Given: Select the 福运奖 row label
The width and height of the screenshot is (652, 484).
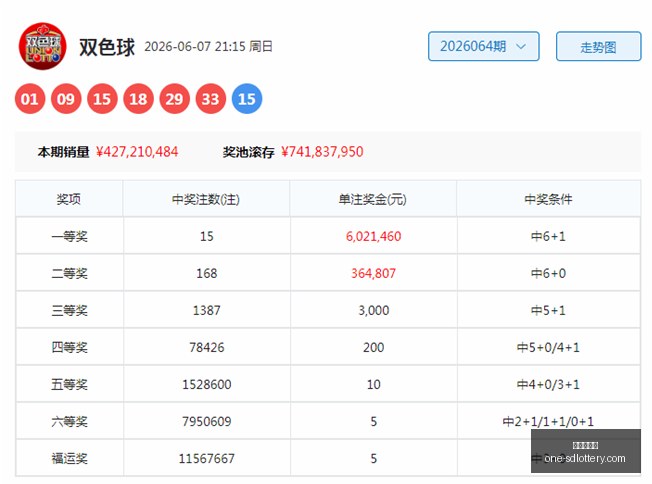Looking at the screenshot, I should pyautogui.click(x=69, y=458).
